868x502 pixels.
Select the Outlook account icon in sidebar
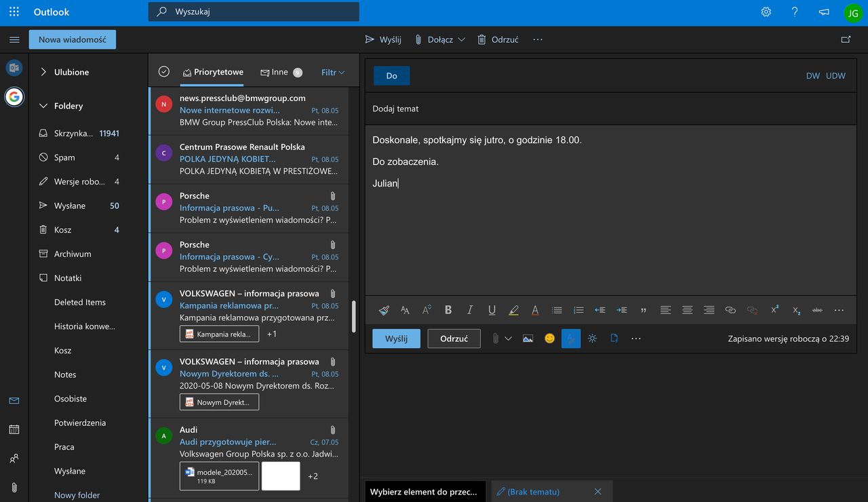point(14,68)
